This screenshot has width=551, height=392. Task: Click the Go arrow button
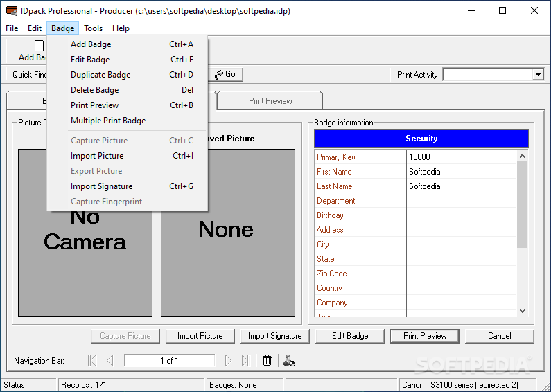pos(225,74)
